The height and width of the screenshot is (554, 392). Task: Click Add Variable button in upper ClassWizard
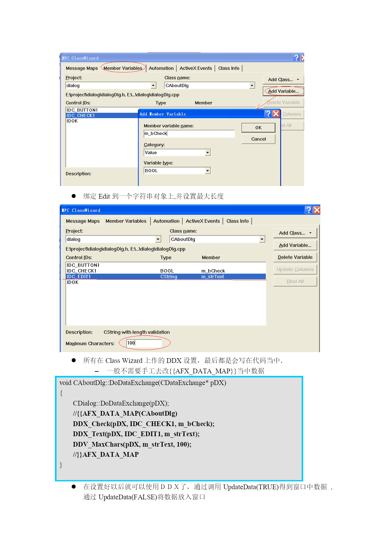coord(283,91)
